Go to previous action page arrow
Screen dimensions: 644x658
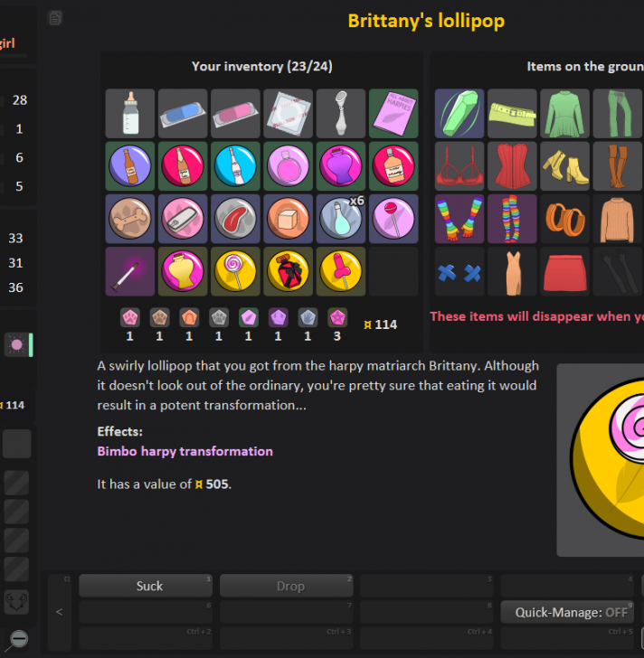[x=60, y=612]
